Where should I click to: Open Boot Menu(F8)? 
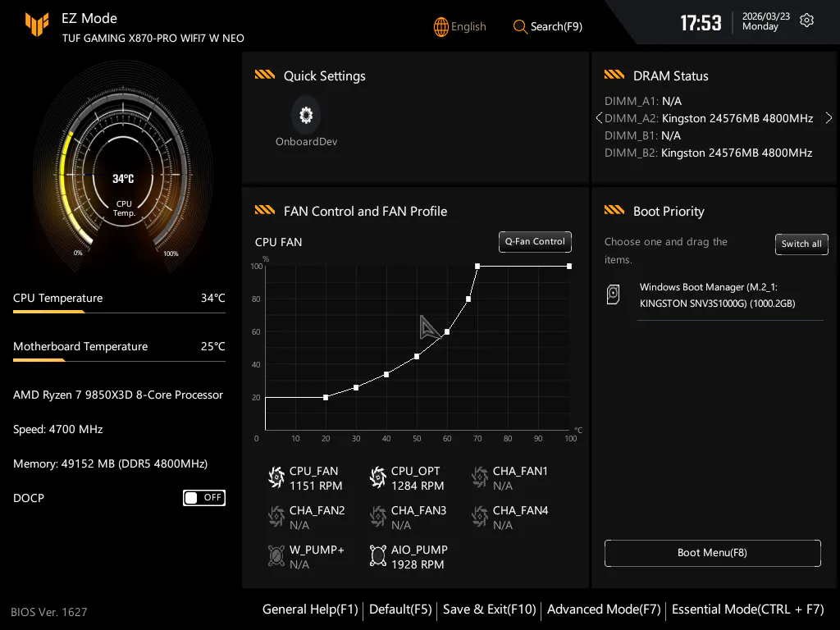pyautogui.click(x=713, y=553)
